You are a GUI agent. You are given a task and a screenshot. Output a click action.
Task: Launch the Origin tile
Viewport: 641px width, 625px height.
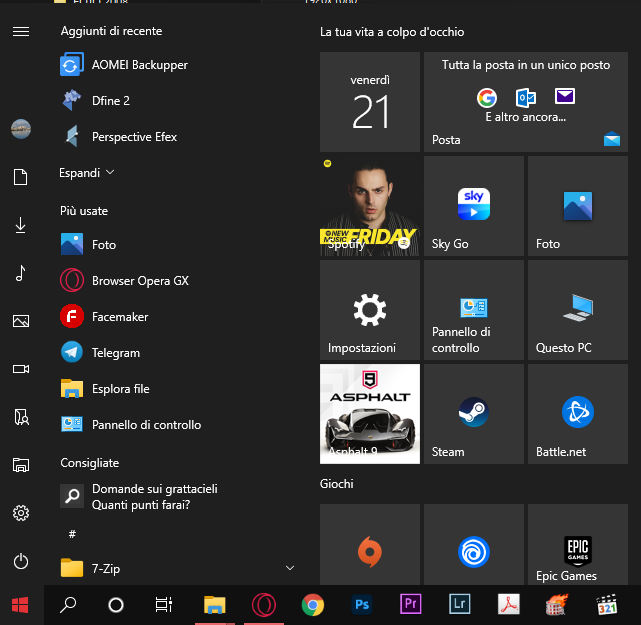tap(370, 544)
